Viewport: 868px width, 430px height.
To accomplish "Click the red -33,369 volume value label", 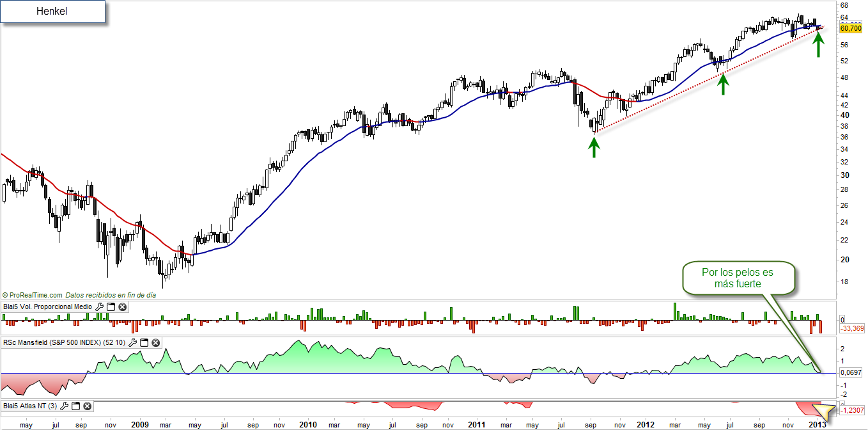I will click(852, 329).
